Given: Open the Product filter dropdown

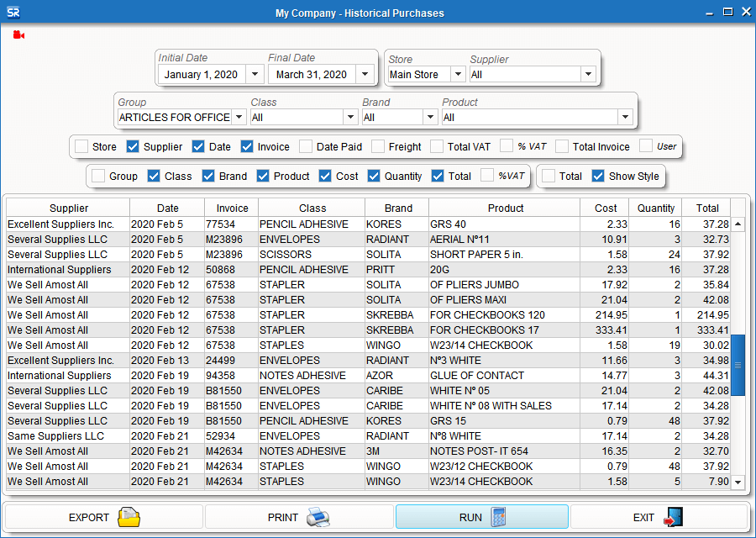Looking at the screenshot, I should click(625, 117).
